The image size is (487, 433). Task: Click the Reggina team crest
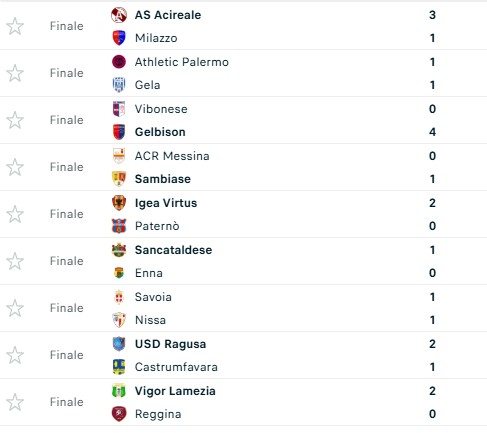[119, 414]
